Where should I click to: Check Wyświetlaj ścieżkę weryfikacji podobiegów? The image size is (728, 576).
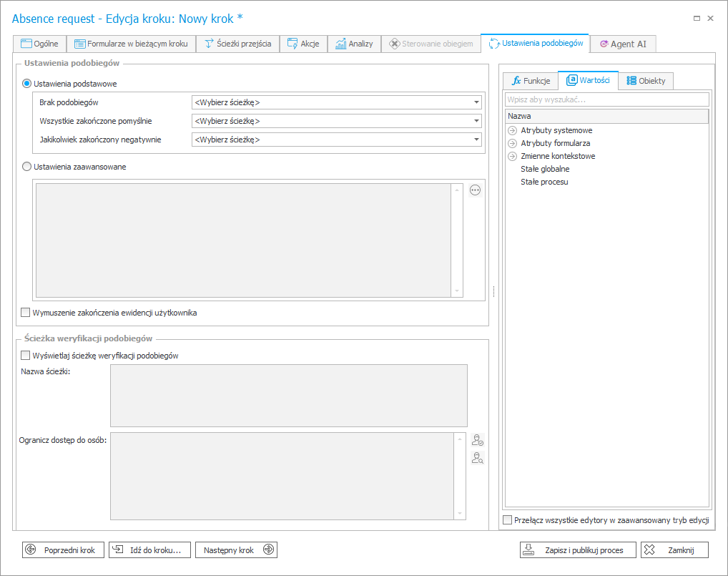pyautogui.click(x=26, y=356)
